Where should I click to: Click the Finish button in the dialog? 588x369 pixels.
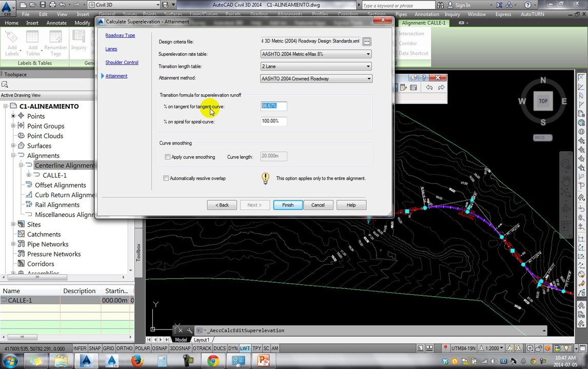pos(288,205)
